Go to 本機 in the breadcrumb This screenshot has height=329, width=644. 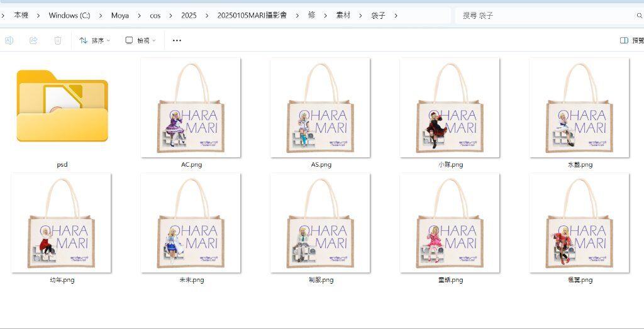[21, 16]
